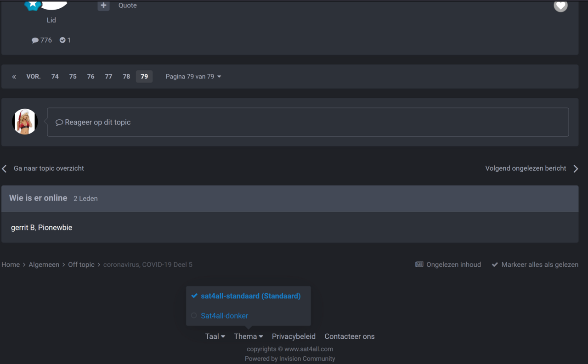This screenshot has width=588, height=364.
Task: Go to first page double-arrow icon
Action: point(14,77)
